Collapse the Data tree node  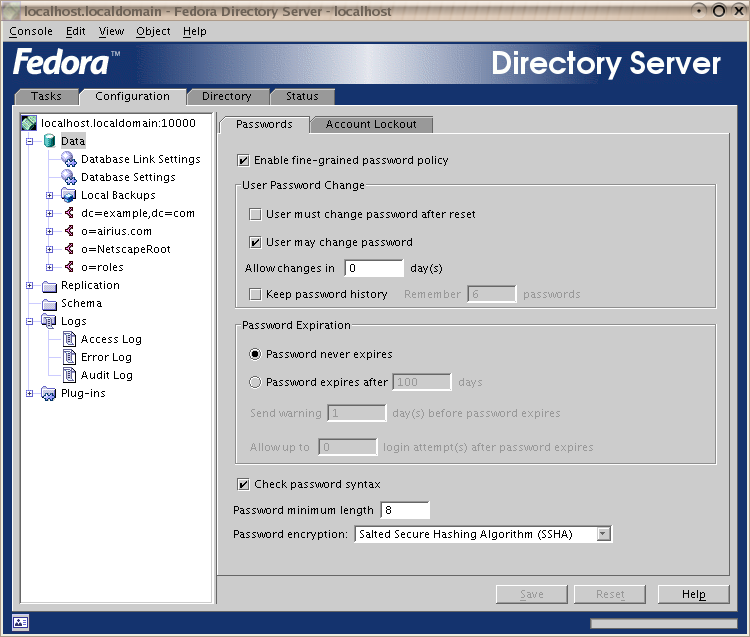pos(30,142)
